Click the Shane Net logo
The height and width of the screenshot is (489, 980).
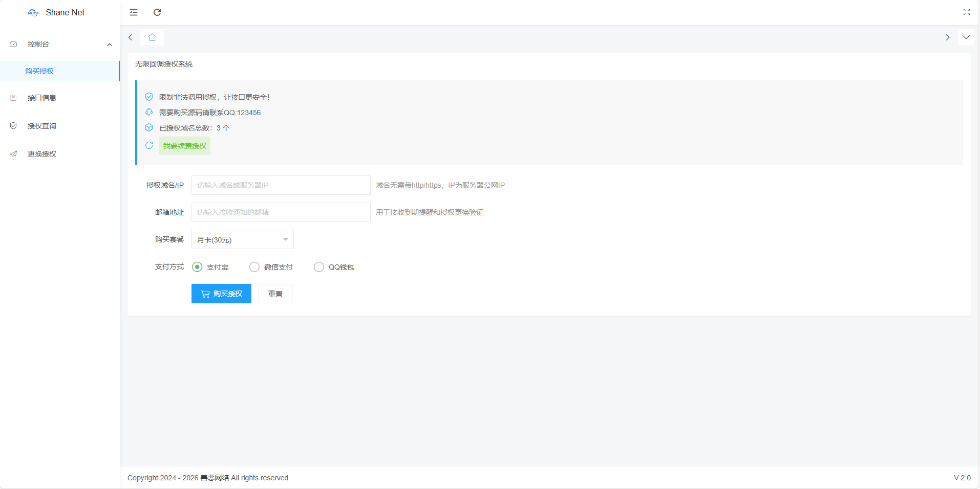click(33, 12)
